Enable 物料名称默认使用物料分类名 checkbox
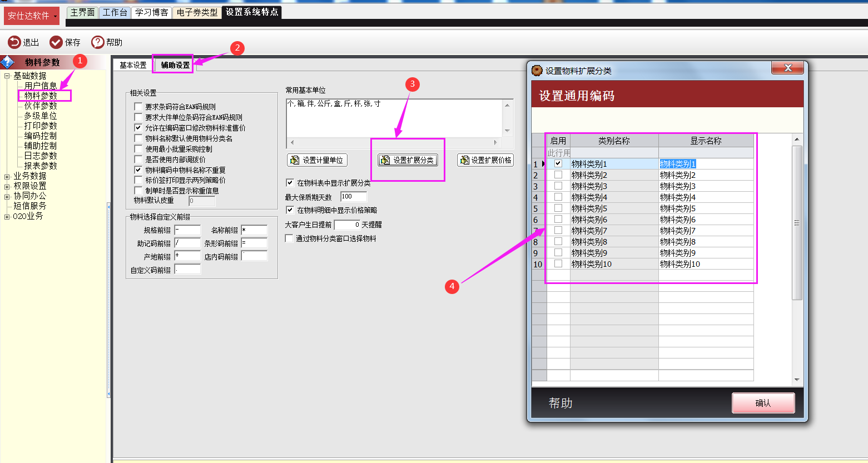The width and height of the screenshot is (868, 463). [x=138, y=138]
